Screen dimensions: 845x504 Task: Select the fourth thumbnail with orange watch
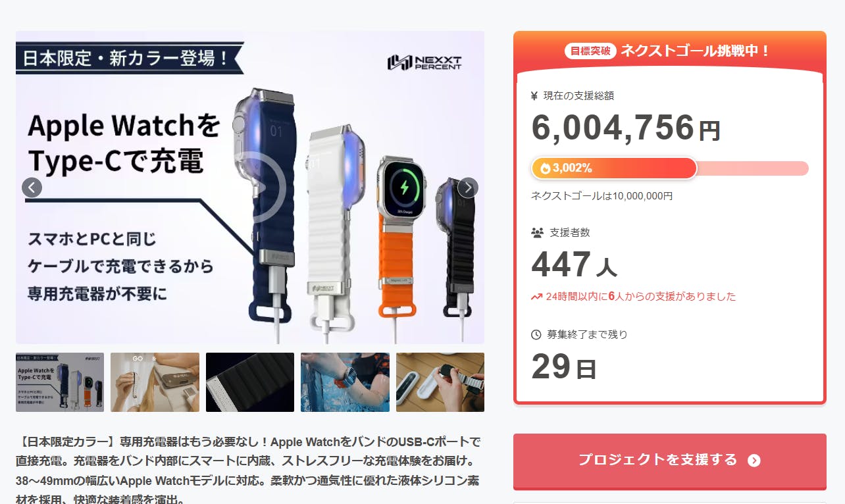(345, 382)
